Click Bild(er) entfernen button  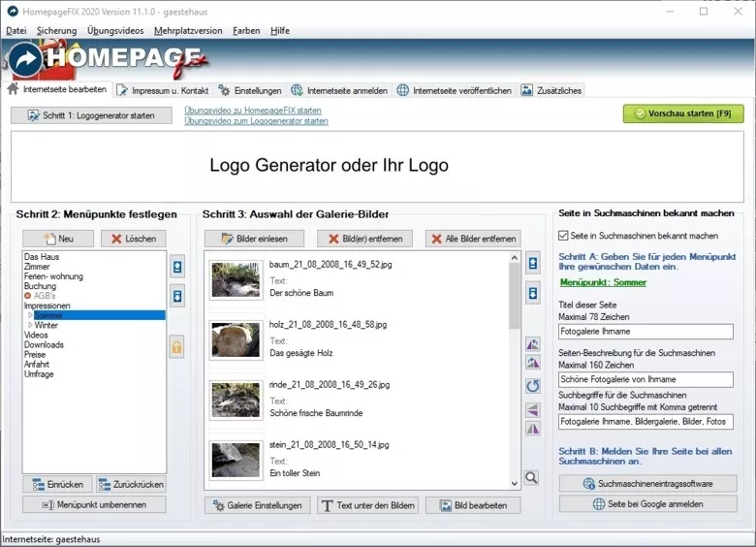click(365, 239)
